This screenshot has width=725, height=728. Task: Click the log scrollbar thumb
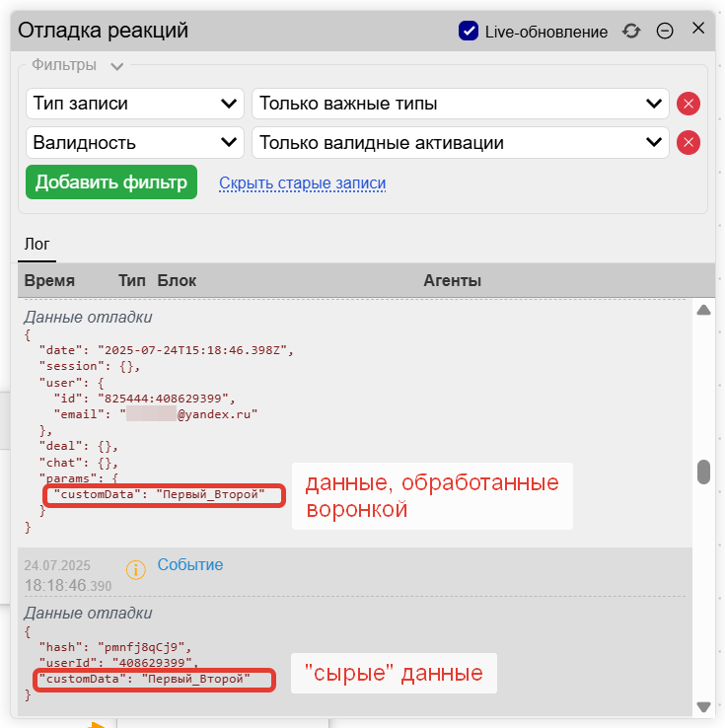click(x=703, y=472)
